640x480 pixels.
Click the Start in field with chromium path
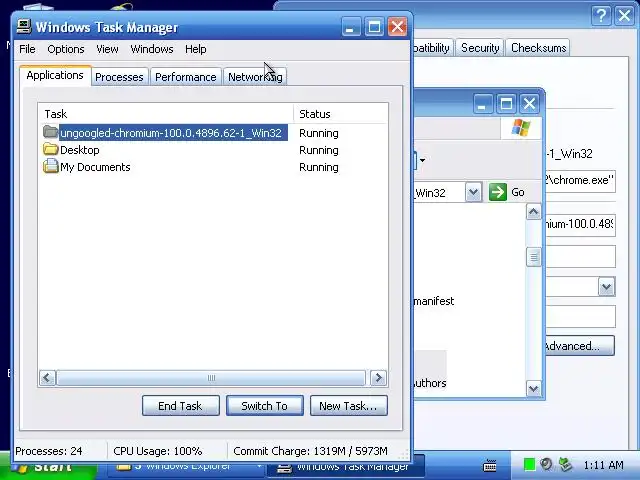pyautogui.click(x=580, y=224)
